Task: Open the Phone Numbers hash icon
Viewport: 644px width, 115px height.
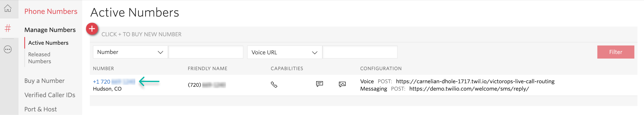Action: click(x=8, y=28)
